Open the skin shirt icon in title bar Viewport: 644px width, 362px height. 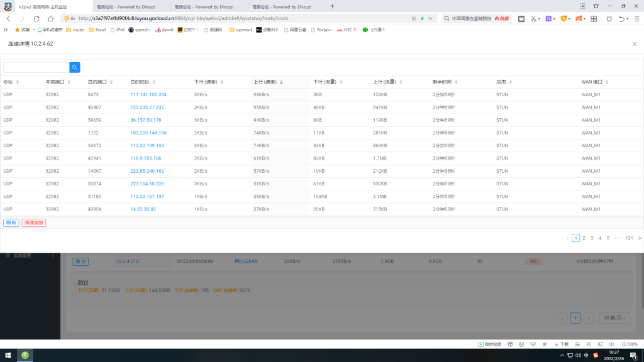point(596,6)
